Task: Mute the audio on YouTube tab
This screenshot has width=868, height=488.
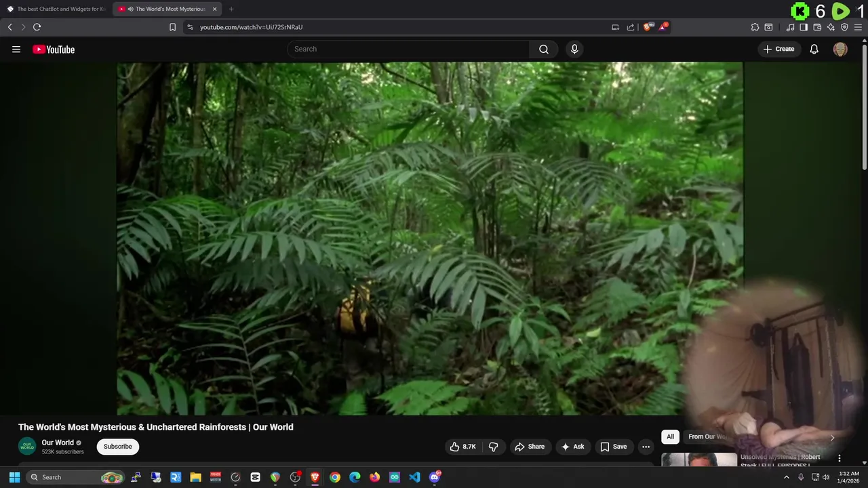Action: click(x=130, y=9)
